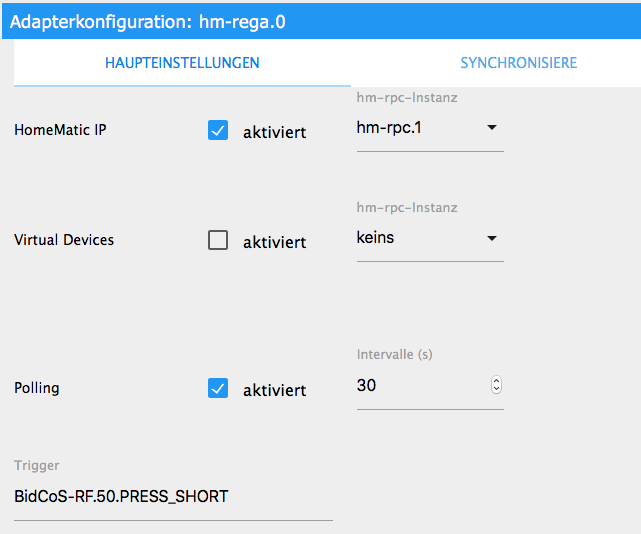This screenshot has width=641, height=534.
Task: Select the 'HomeMatic IP' row label
Action: [x=60, y=130]
